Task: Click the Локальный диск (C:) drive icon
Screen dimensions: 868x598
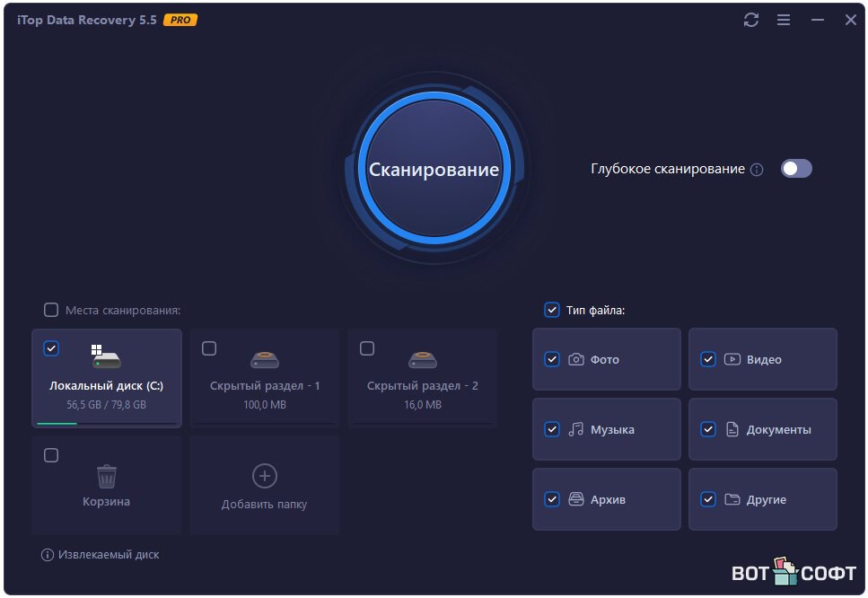Action: (x=106, y=356)
